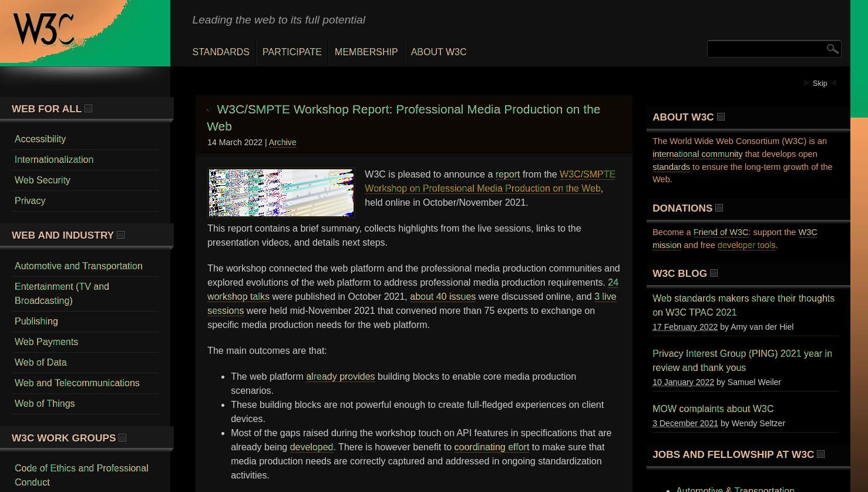Screen dimensions: 868x492
Task: Open the 'coordinating effort' link
Action: pyautogui.click(x=492, y=447)
